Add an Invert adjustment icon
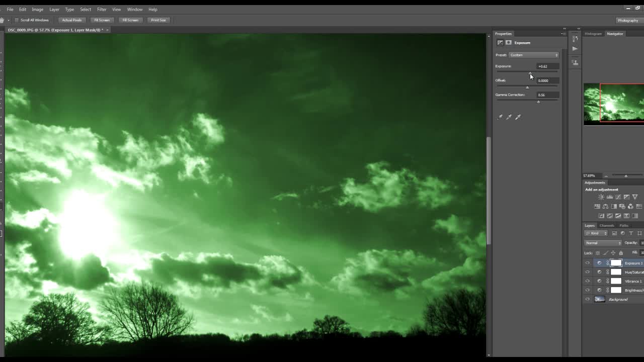644x362 pixels. click(x=601, y=216)
